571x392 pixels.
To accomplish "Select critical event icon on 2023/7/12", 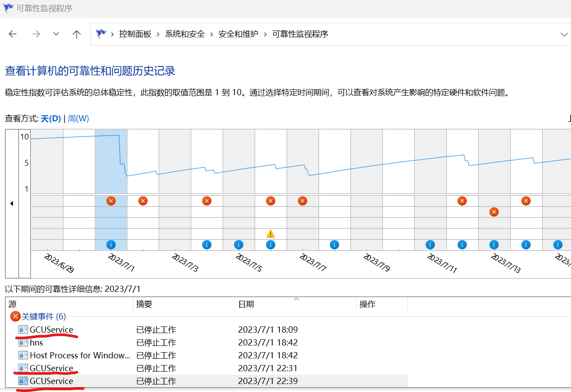I will 462,201.
